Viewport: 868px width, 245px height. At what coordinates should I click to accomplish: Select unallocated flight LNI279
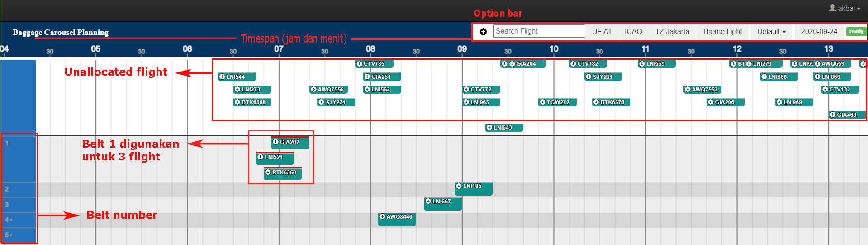764,64
